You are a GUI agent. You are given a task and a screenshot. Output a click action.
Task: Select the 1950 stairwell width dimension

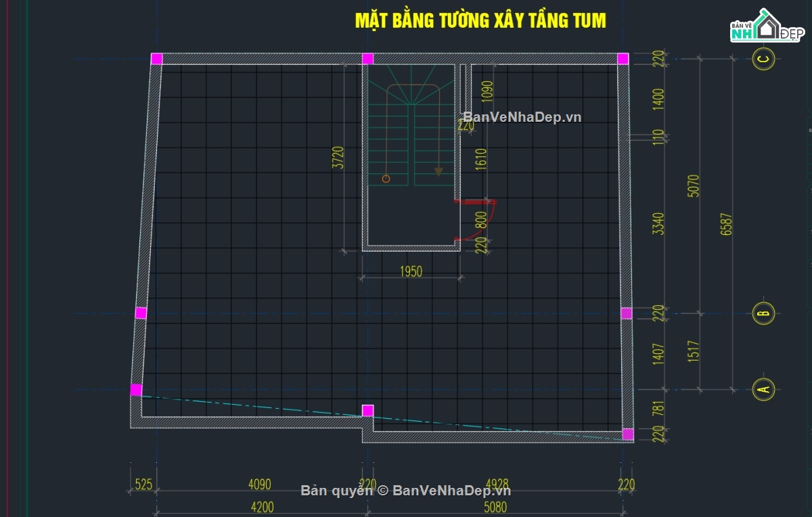pos(411,272)
